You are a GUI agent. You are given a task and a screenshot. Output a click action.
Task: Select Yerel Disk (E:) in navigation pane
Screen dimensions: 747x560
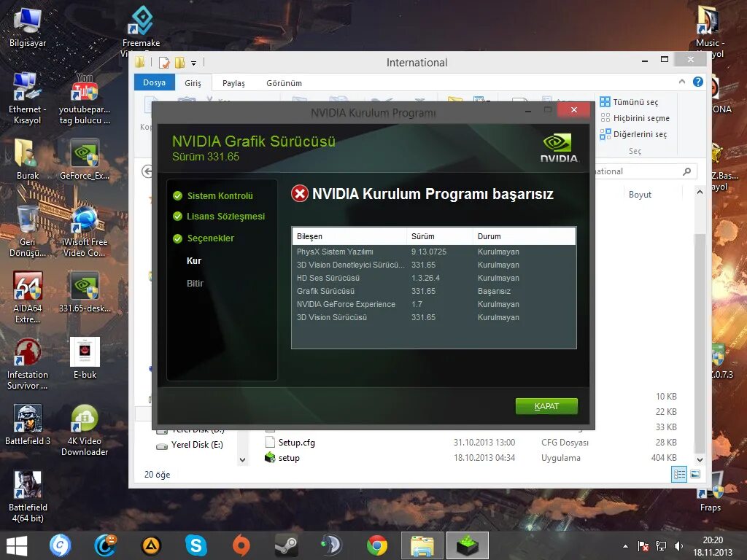(x=190, y=445)
